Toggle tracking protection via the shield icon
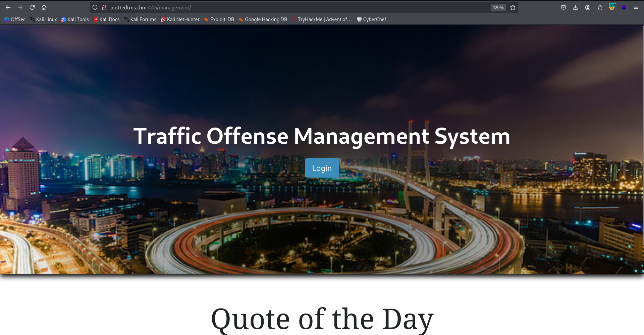Viewport: 644px width, 335px height. [95, 7]
